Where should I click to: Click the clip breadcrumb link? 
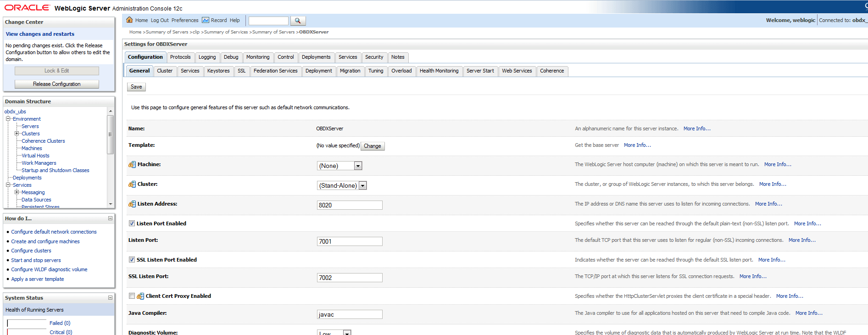click(196, 32)
